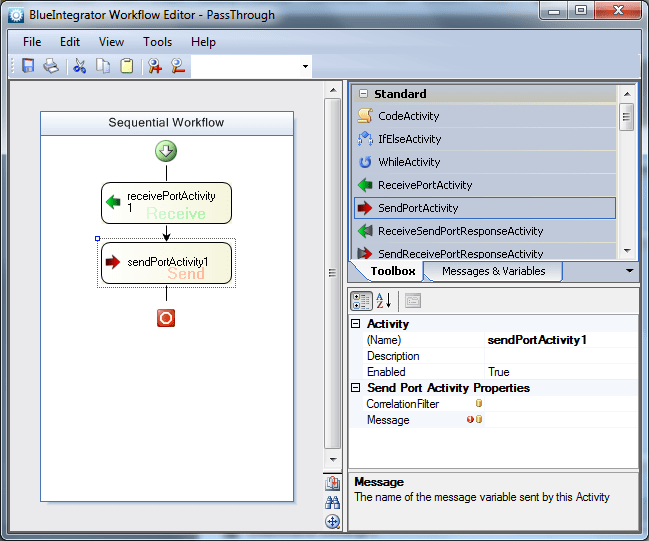Click toolbox scrollbar down arrow
649x541 pixels.
coord(627,250)
